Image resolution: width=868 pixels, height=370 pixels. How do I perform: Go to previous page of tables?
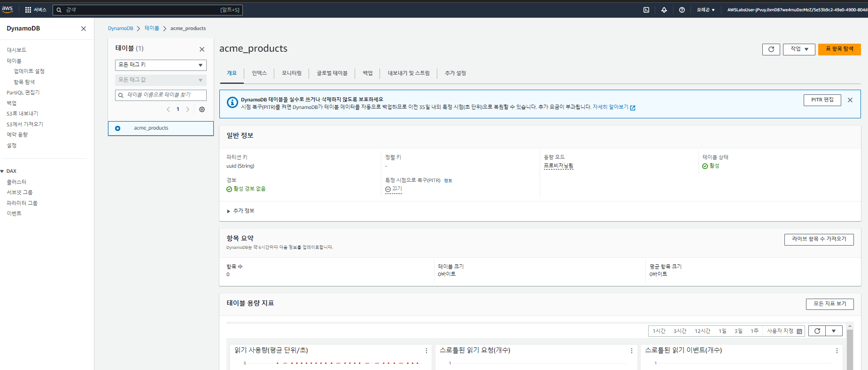tap(168, 109)
